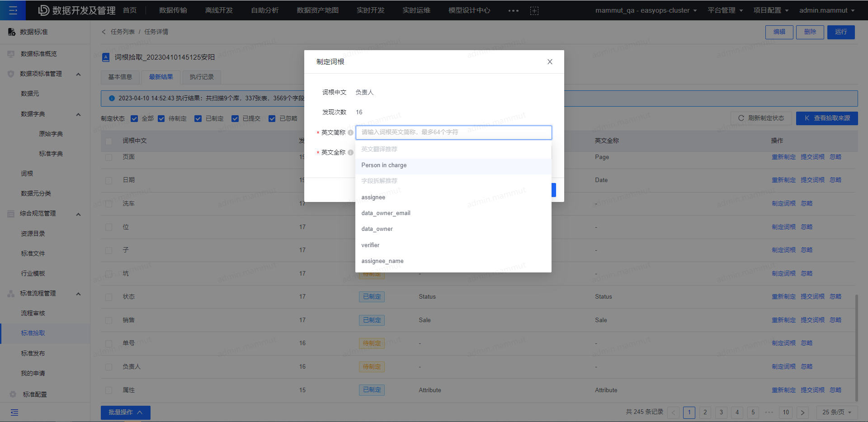Toggle the hamburger menu icon
The width and height of the screenshot is (868, 422).
point(13,10)
